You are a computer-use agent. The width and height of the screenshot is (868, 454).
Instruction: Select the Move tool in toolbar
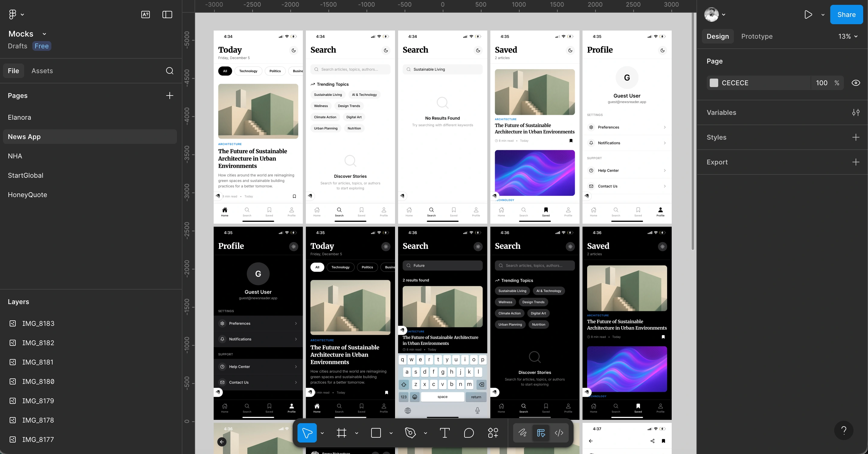[307, 433]
